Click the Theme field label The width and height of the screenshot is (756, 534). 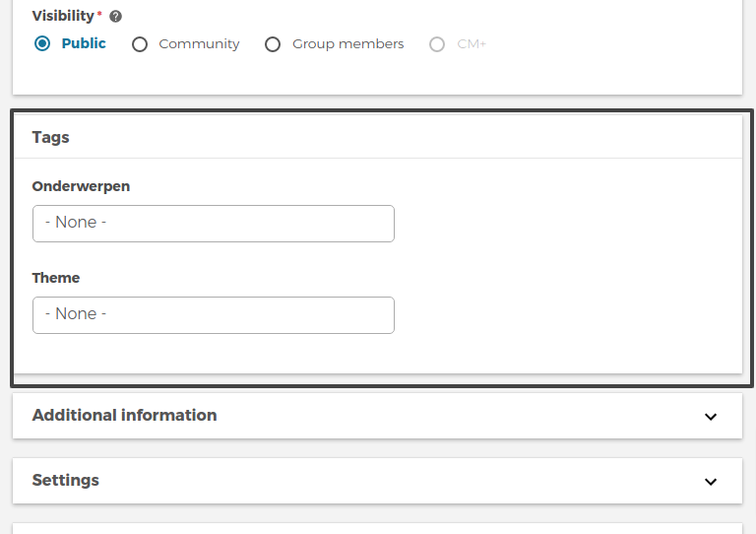(x=56, y=278)
